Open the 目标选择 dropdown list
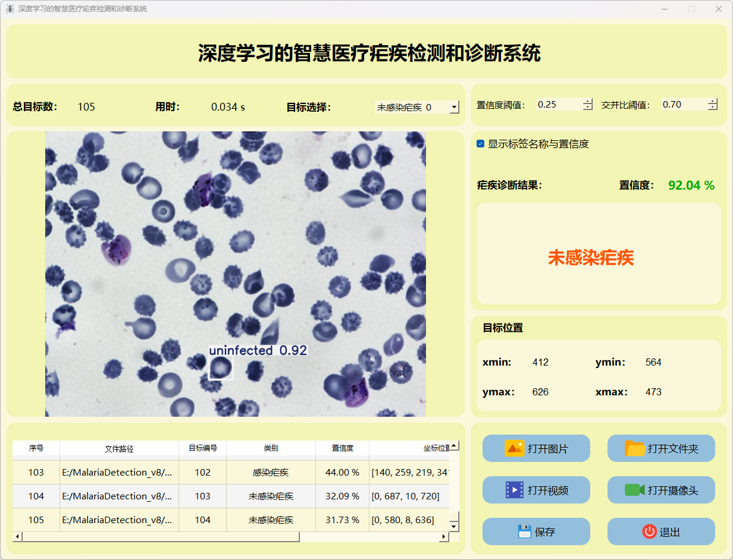 click(454, 108)
